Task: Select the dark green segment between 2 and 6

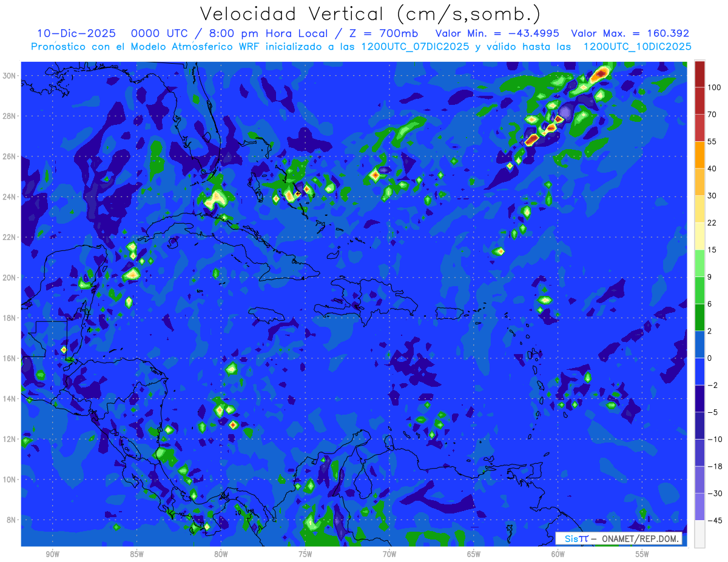Action: coord(699,317)
